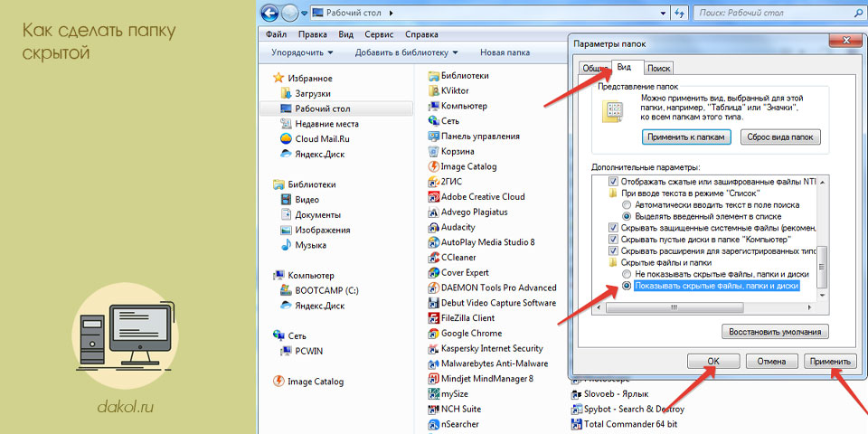The height and width of the screenshot is (434, 868).
Task: Open the Загрузки folder icon in Избранное
Action: point(287,93)
